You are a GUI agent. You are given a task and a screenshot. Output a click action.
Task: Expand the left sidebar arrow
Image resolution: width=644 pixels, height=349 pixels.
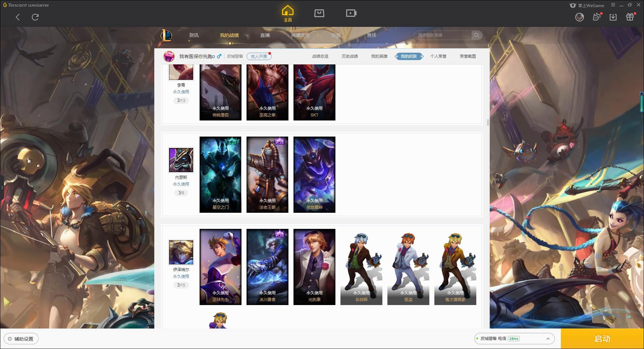2,188
